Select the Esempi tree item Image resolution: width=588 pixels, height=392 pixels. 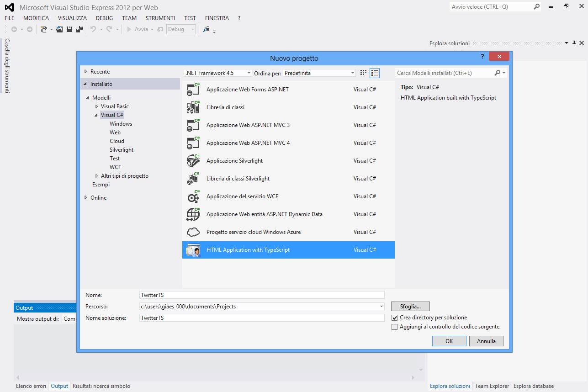[x=101, y=185]
